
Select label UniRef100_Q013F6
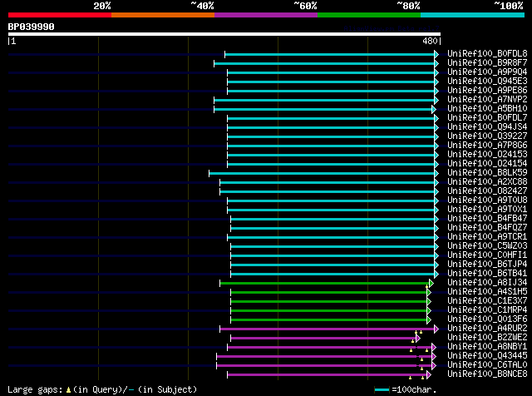click(487, 319)
